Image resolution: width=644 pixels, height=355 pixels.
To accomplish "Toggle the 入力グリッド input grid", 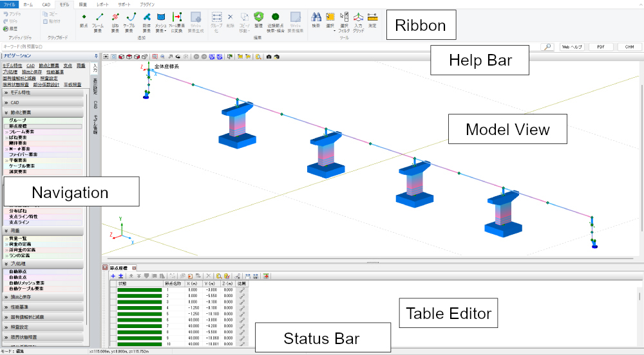I will [x=358, y=19].
